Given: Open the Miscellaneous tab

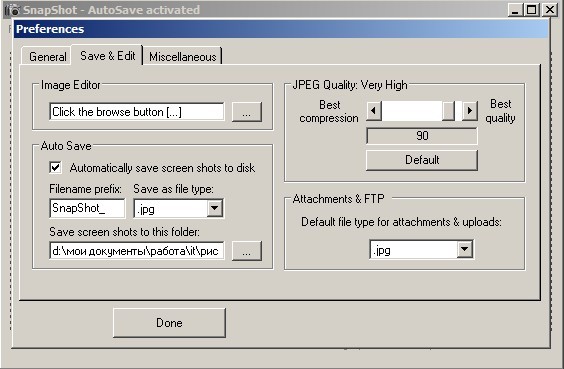Looking at the screenshot, I should coord(182,56).
